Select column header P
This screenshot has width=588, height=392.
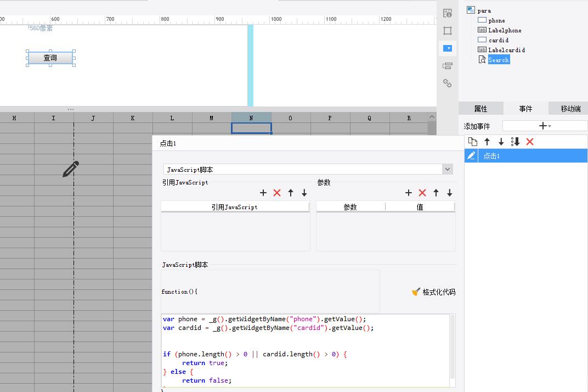tap(330, 118)
